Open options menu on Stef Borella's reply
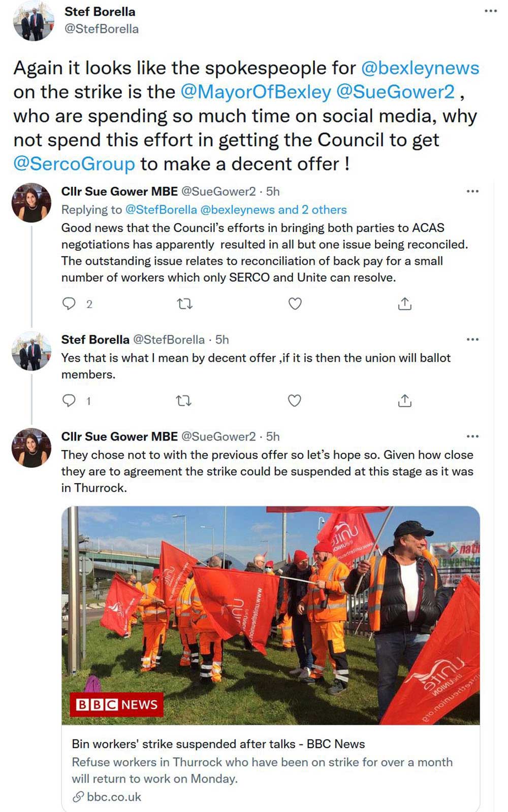The height and width of the screenshot is (812, 508). 472,340
